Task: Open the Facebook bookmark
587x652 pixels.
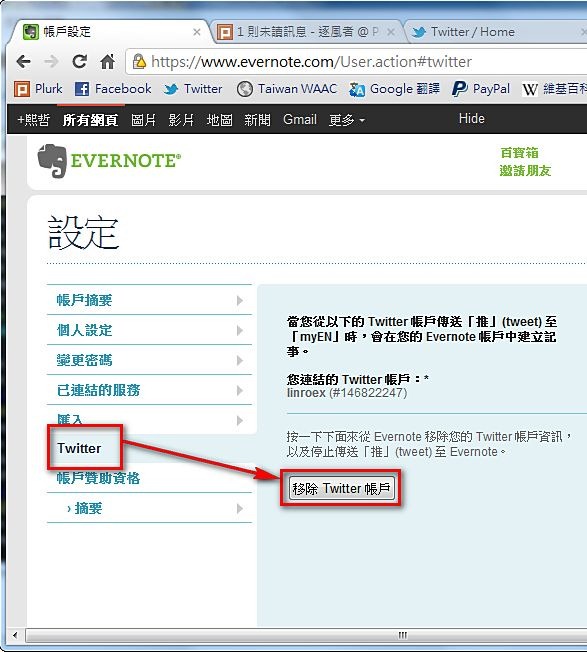Action: coord(113,89)
